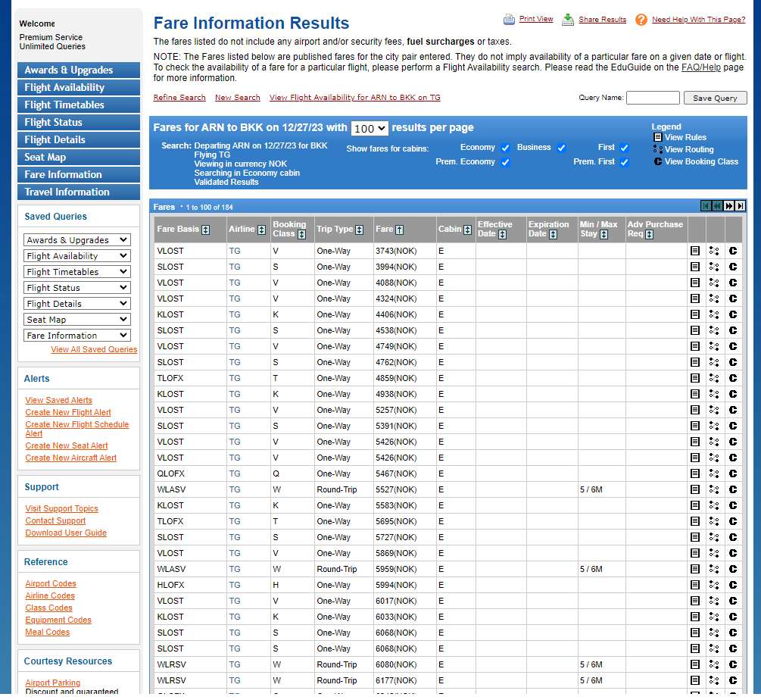Open View Rules icon for first VLOST fare
This screenshot has width=761, height=700.
point(695,251)
